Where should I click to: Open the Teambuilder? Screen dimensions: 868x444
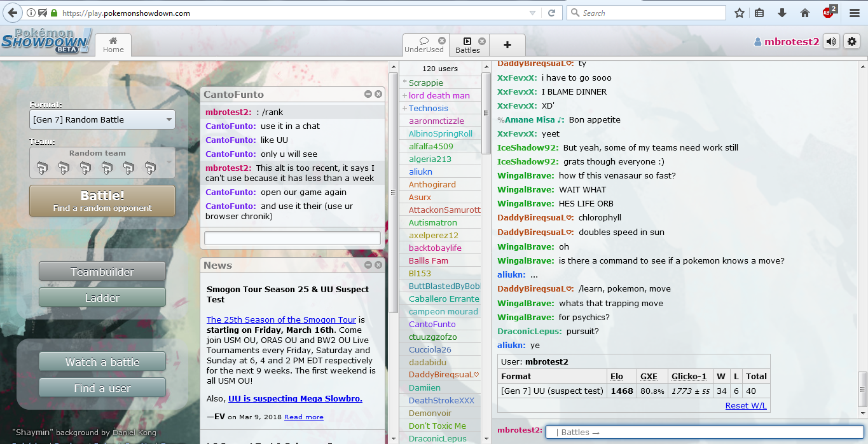(102, 272)
